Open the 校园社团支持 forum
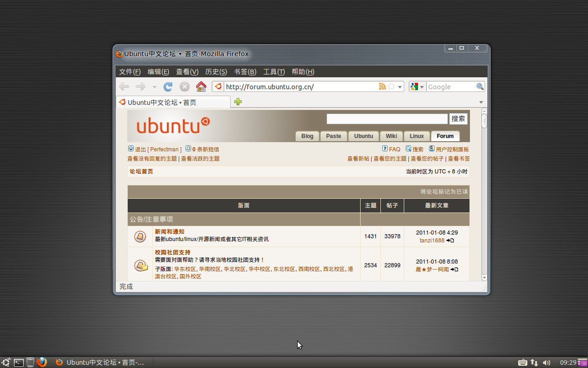The image size is (588, 368). coord(173,253)
